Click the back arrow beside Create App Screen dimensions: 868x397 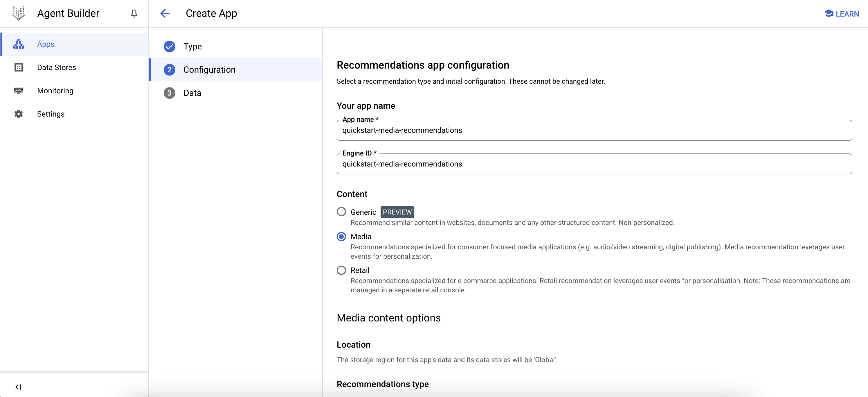point(165,13)
